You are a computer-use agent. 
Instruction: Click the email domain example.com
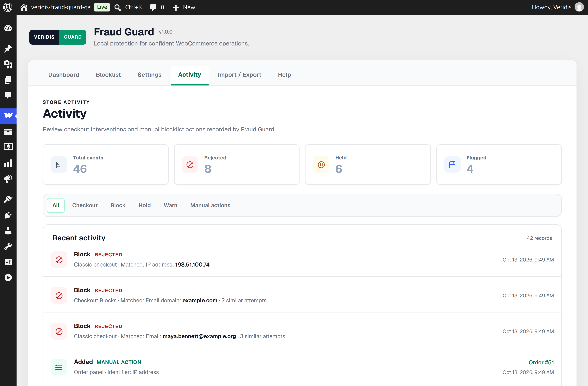tap(200, 301)
